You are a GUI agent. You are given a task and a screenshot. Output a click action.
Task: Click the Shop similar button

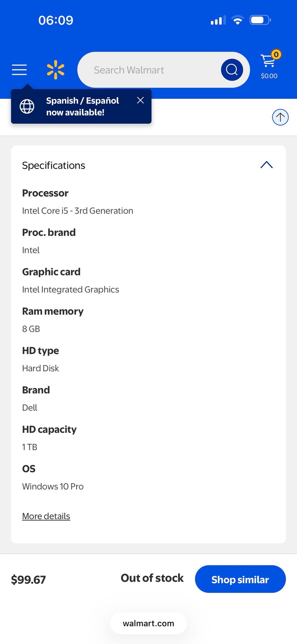pyautogui.click(x=240, y=579)
